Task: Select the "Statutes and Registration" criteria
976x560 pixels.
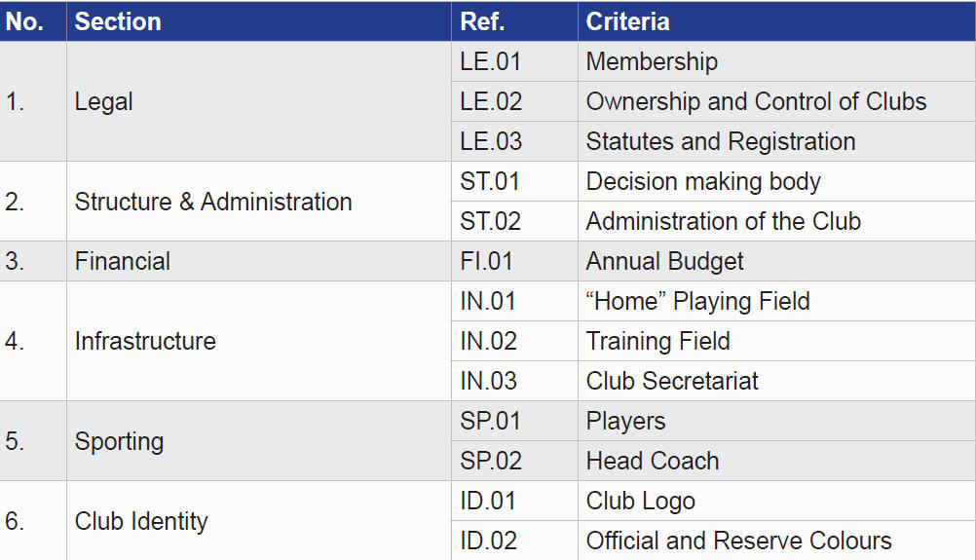Action: click(721, 141)
